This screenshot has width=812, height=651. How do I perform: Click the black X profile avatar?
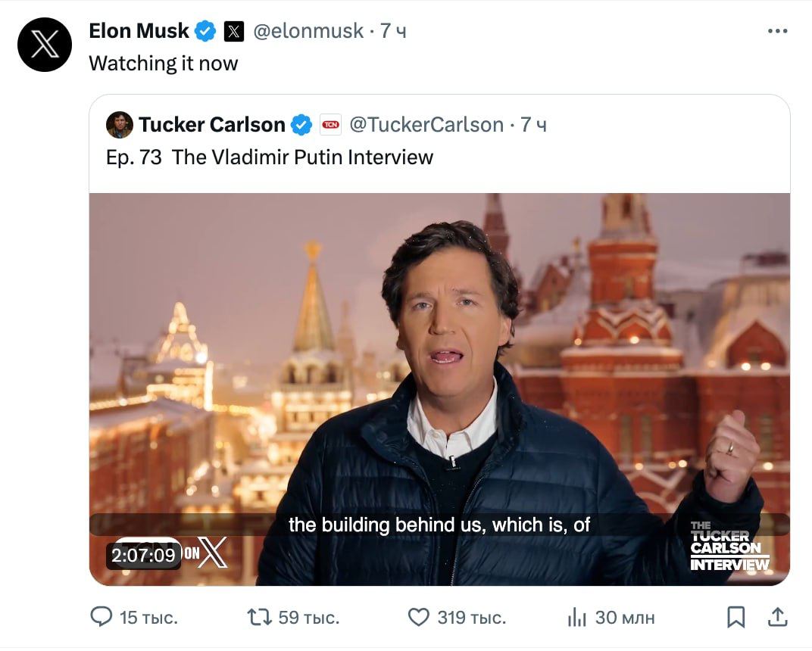point(45,45)
